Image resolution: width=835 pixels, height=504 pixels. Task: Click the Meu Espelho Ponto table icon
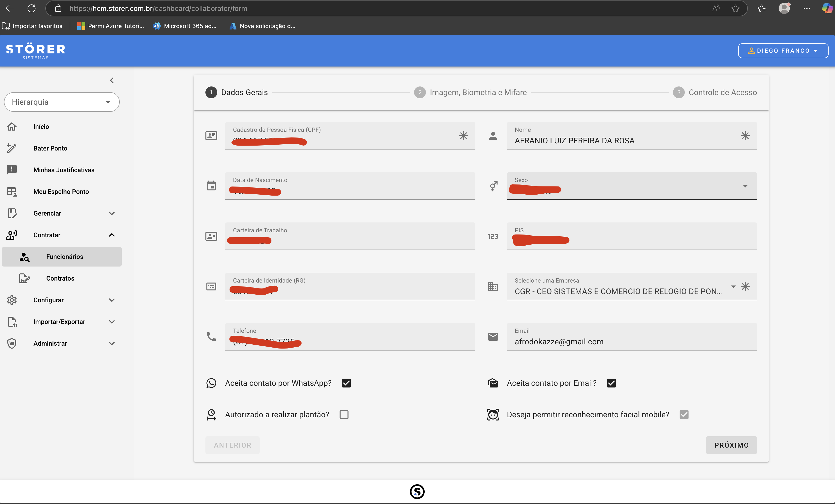(12, 191)
